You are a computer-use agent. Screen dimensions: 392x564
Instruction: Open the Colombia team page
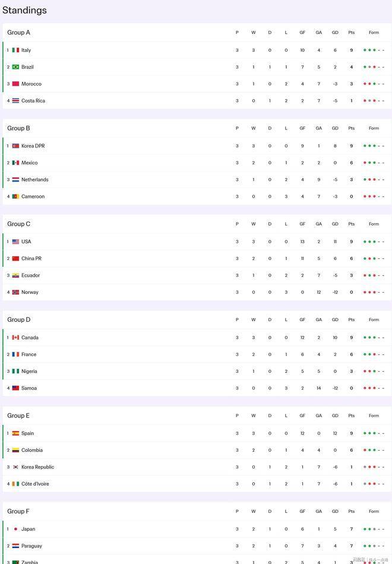(32, 450)
